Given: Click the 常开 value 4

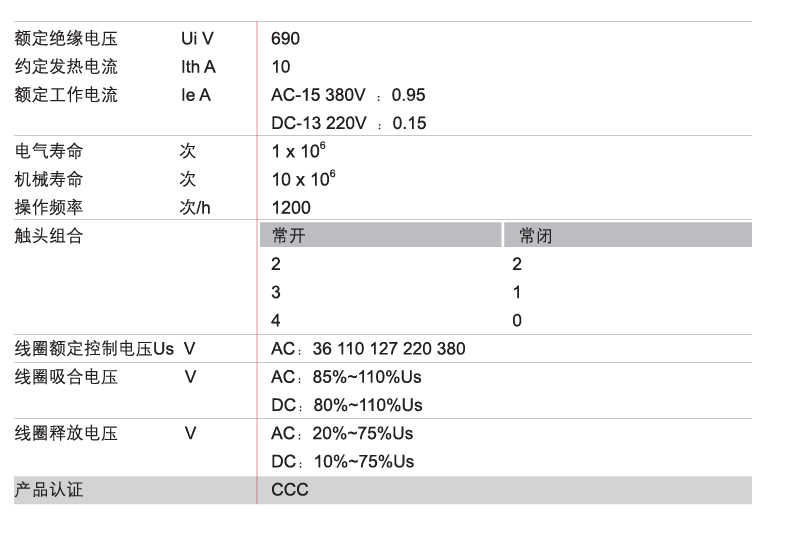Looking at the screenshot, I should (276, 321).
